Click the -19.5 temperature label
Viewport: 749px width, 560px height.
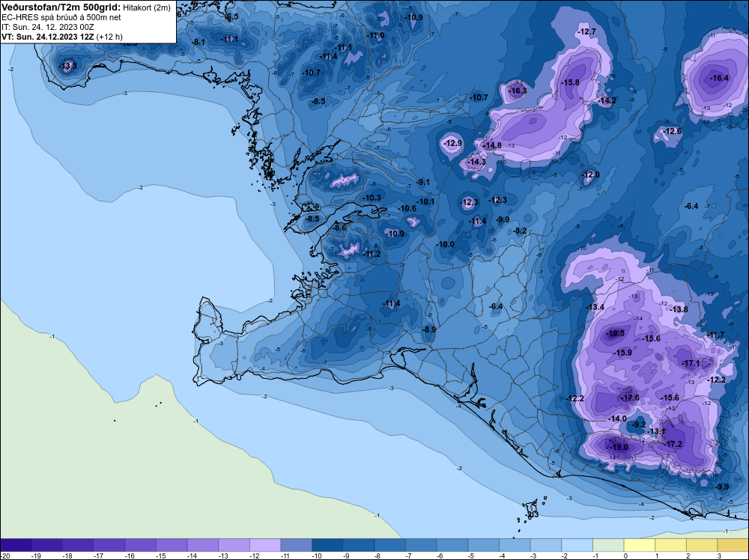point(615,334)
